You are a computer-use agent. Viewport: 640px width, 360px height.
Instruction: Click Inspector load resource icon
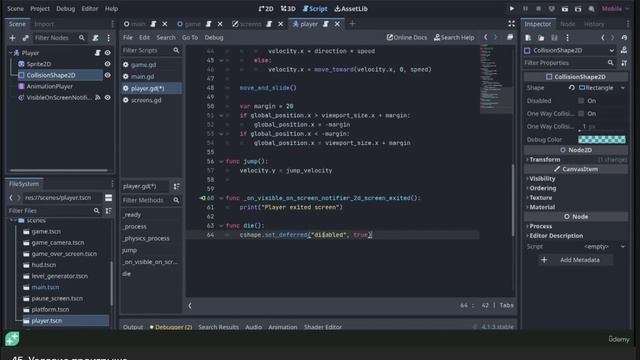pos(541,38)
